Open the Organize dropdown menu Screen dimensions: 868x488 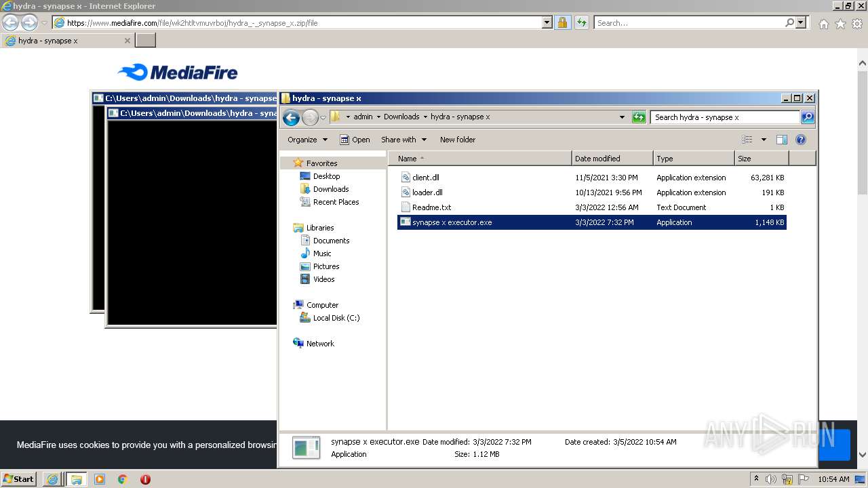307,140
